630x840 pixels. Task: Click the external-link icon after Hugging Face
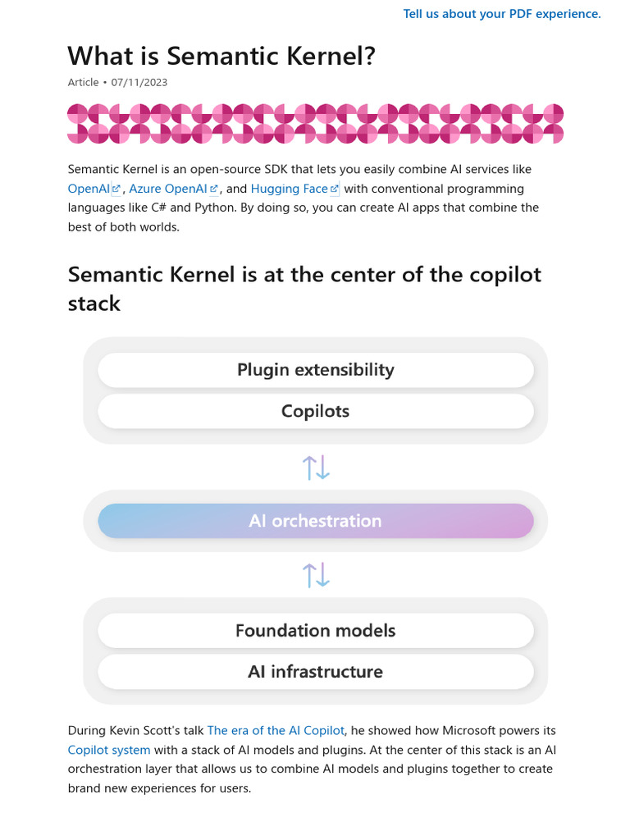click(335, 189)
